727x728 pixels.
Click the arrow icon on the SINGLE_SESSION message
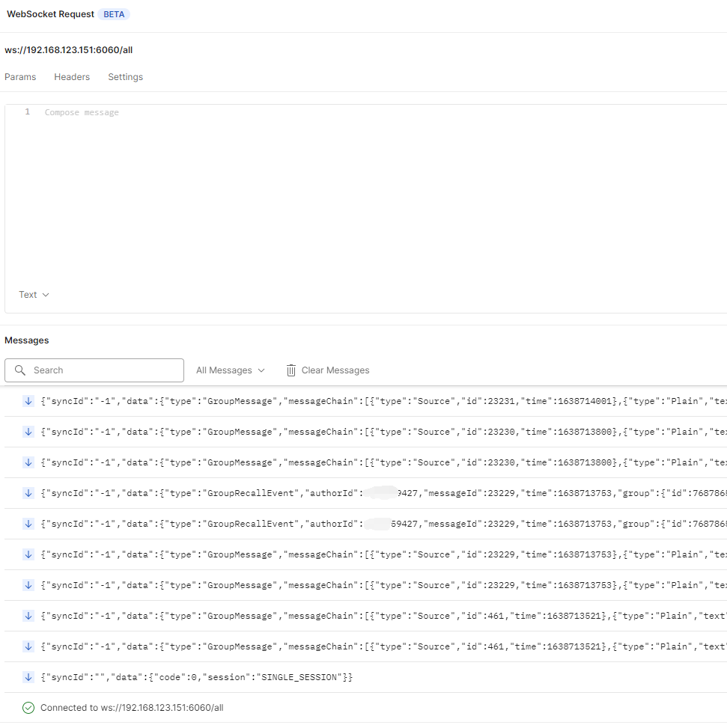[28, 676]
